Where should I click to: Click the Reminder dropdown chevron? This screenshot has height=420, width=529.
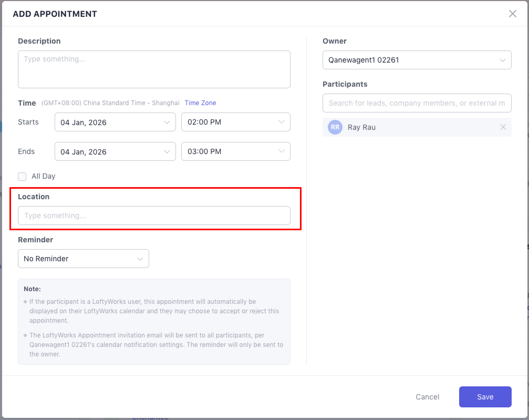pyautogui.click(x=140, y=259)
